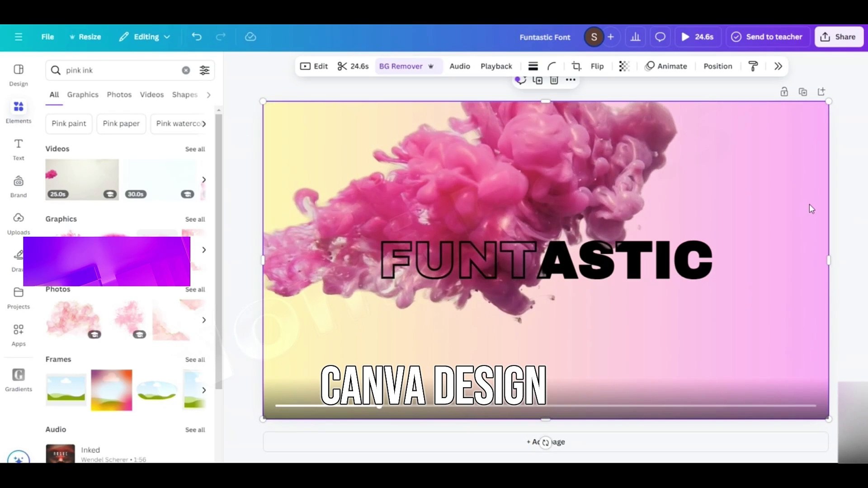
Task: Open the Editing mode dropdown
Action: (144, 37)
